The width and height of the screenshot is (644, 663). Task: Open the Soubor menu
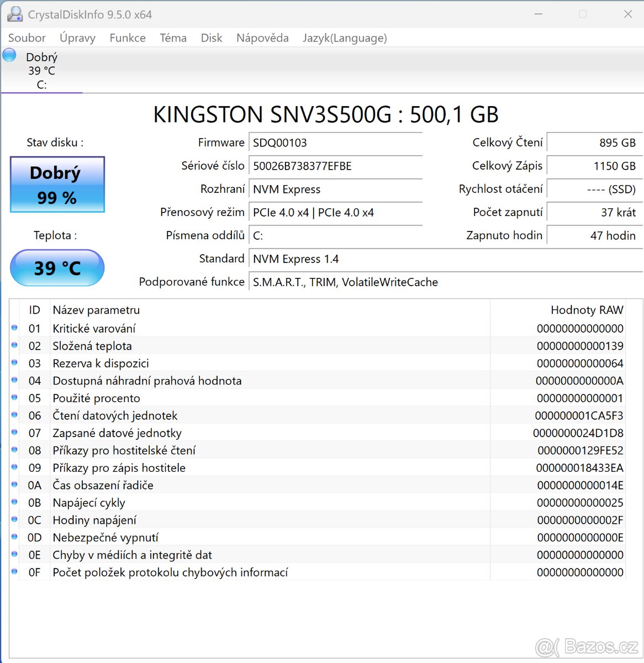pyautogui.click(x=27, y=38)
